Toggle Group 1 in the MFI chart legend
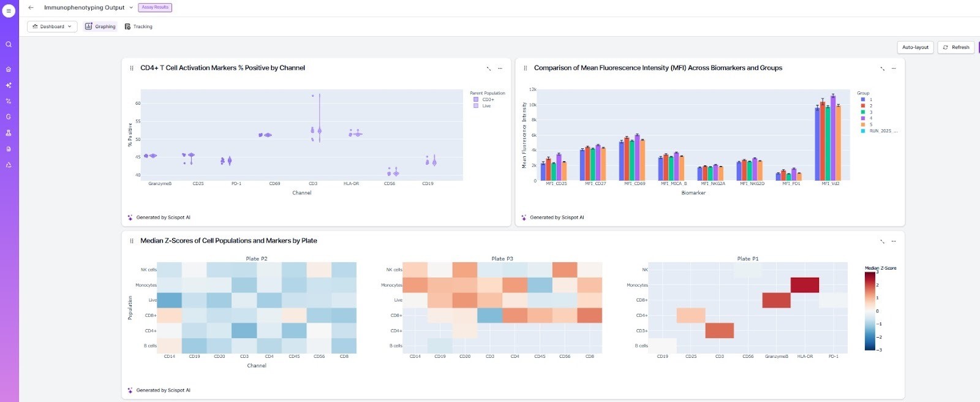The height and width of the screenshot is (402, 980). coord(866,99)
